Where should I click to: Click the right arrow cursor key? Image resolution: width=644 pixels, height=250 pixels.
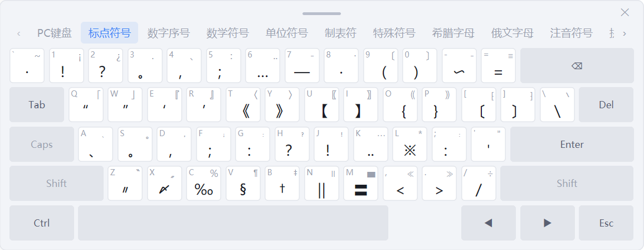(x=548, y=223)
